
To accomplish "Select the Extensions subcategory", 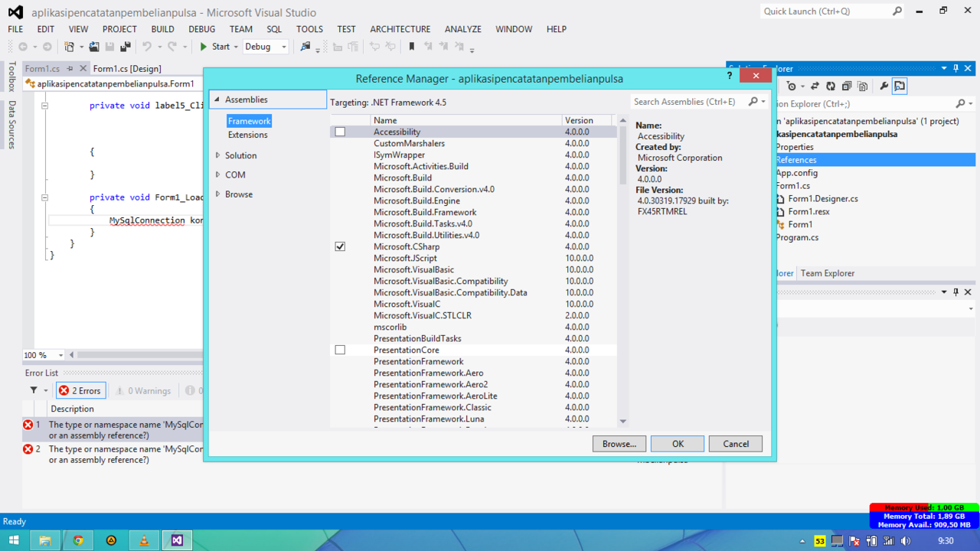I will (248, 135).
